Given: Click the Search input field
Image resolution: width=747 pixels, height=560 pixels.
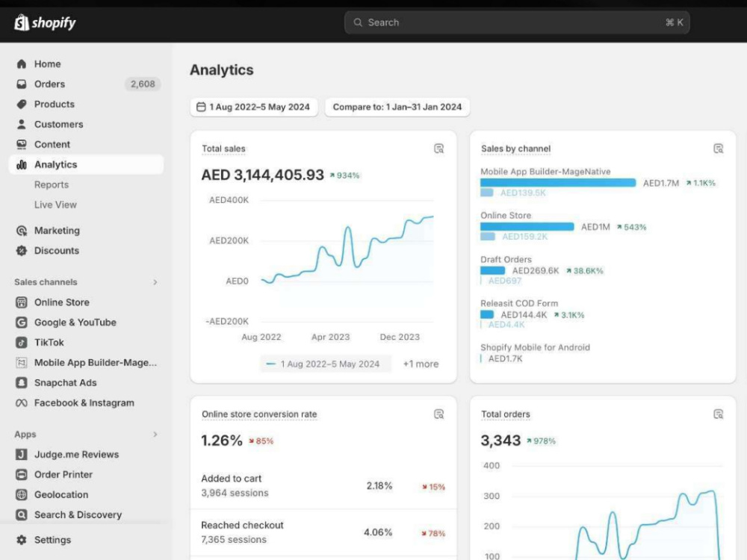Looking at the screenshot, I should (517, 22).
